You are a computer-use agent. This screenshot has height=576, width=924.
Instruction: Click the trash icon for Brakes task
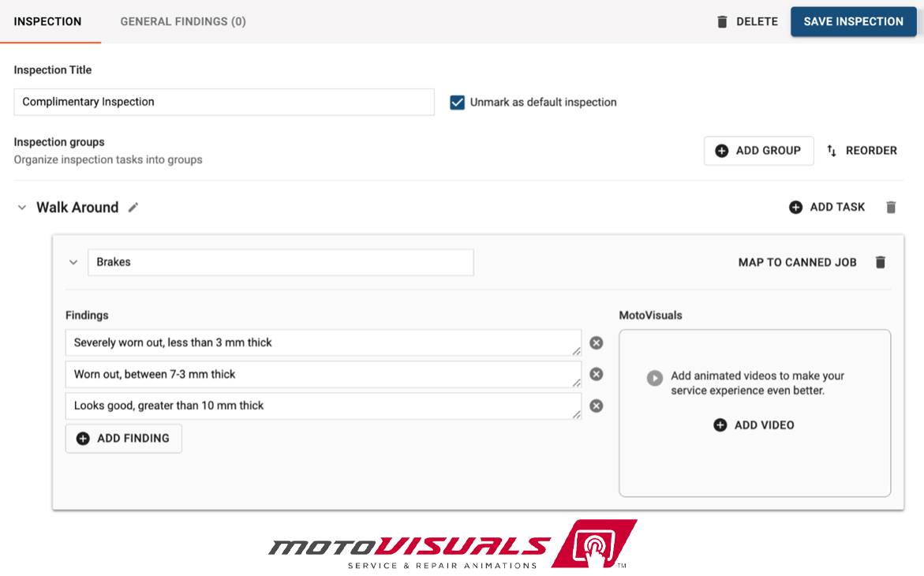[x=881, y=263]
